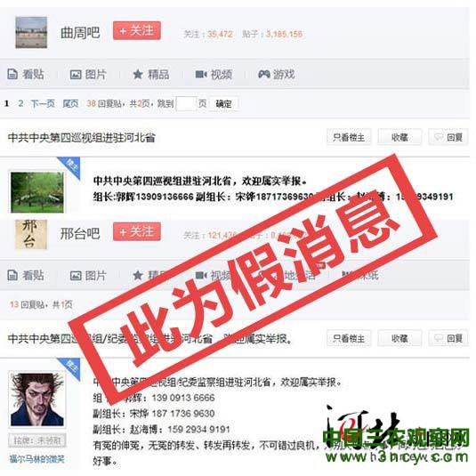476x476 pixels.
Task: Open user 福尔马林的微笑 profile link
Action: 37,459
